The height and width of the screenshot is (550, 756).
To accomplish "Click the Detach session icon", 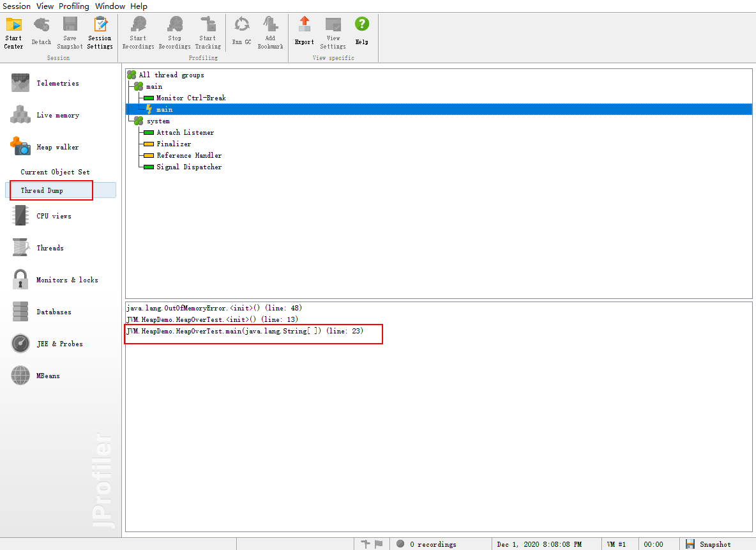I will click(42, 24).
